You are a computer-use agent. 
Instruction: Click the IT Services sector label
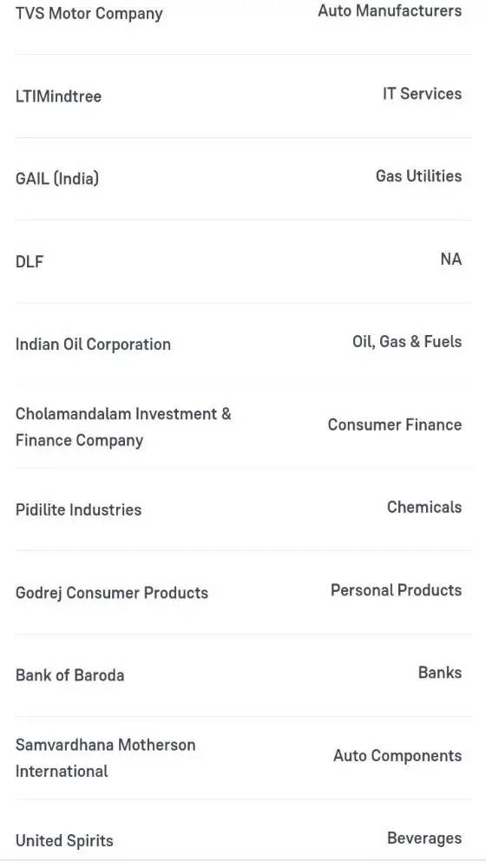(422, 94)
